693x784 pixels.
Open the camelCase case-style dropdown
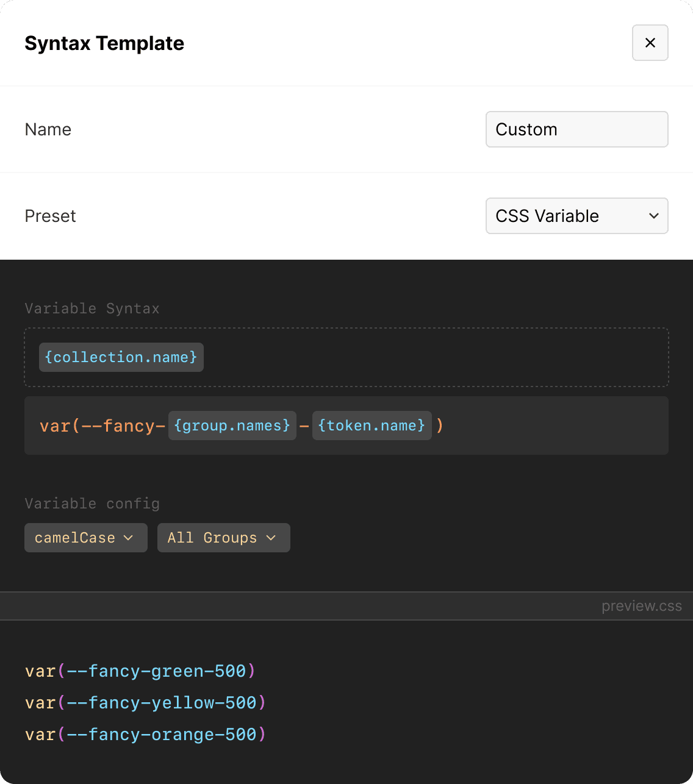click(86, 538)
